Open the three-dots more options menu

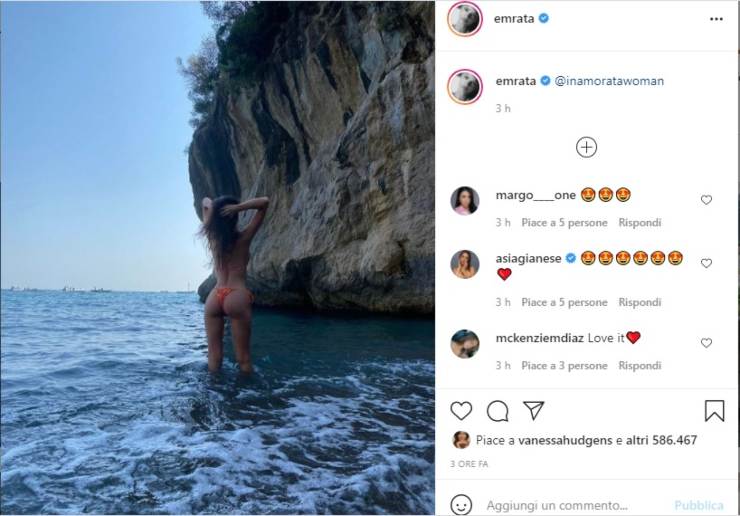coord(715,19)
